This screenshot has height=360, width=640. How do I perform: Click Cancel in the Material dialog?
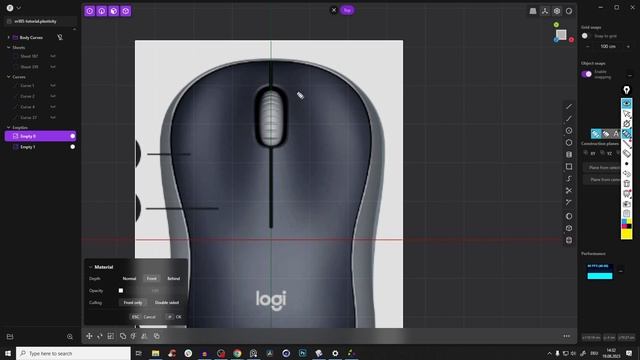click(x=144, y=317)
